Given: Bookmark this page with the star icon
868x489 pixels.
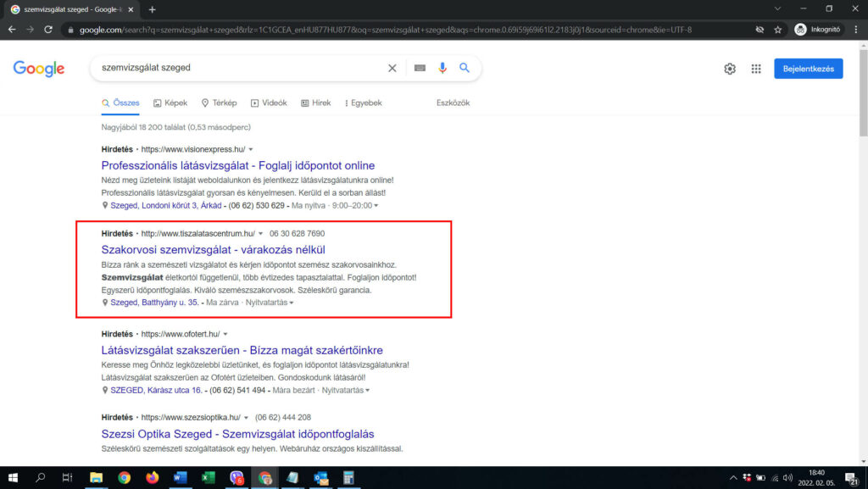Looking at the screenshot, I should pos(778,30).
